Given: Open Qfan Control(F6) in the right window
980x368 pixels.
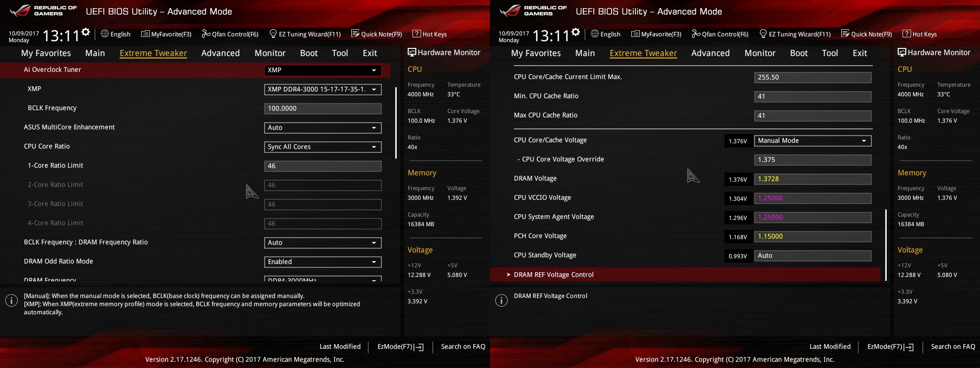Looking at the screenshot, I should click(x=720, y=34).
